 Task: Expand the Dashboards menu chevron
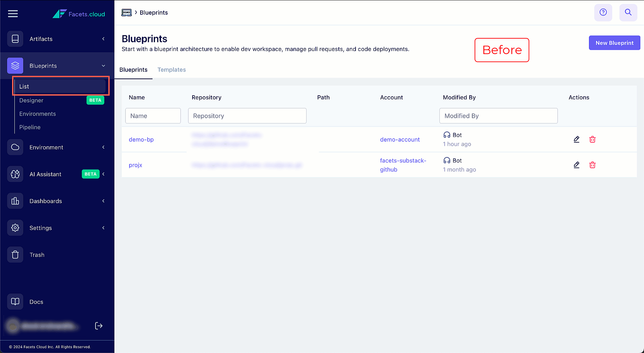pyautogui.click(x=103, y=201)
